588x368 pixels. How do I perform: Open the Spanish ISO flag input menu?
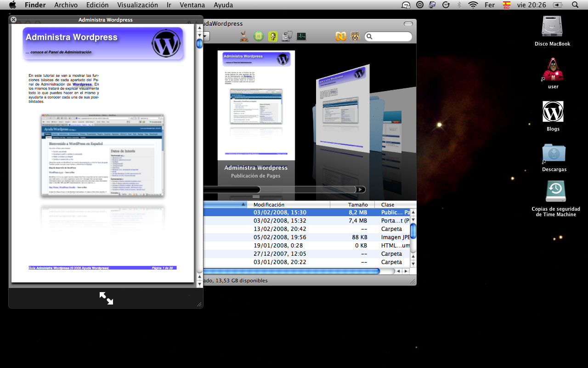coord(507,5)
